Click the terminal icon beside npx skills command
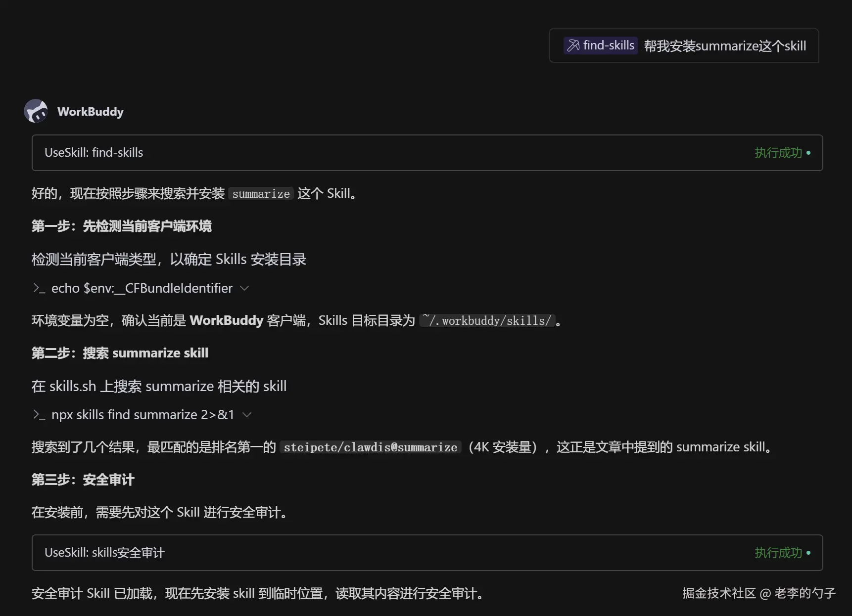This screenshot has height=616, width=852. click(x=39, y=414)
